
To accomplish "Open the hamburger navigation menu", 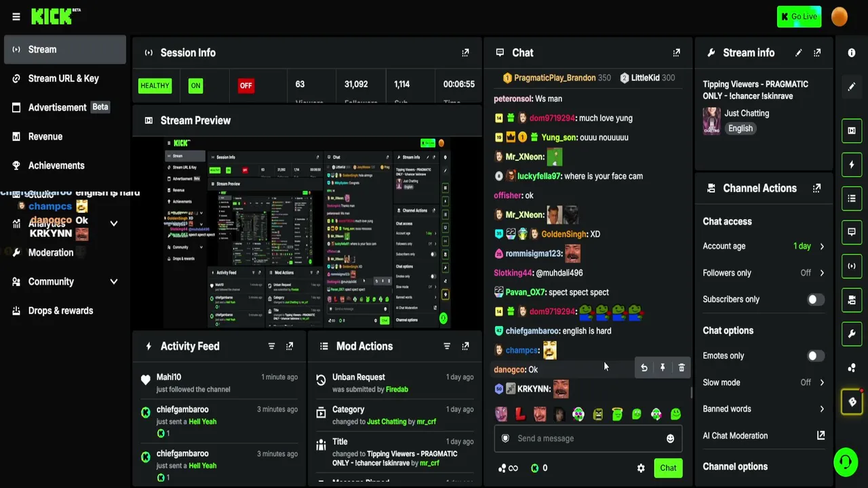I will click(16, 17).
